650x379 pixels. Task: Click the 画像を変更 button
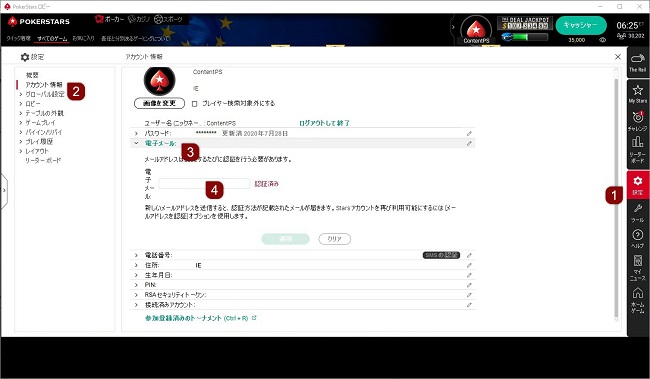click(x=159, y=103)
